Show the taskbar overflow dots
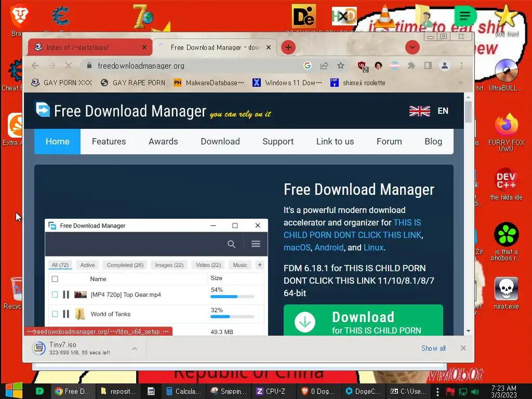Viewport: 532px width, 399px height. [x=437, y=391]
